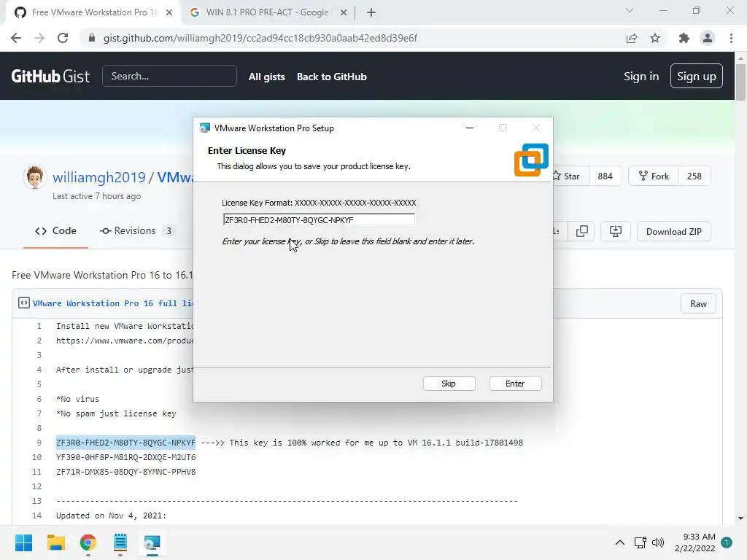Click VMware Workstation logo in dialog header
Viewport: 747px width, 560px height.
pyautogui.click(x=531, y=160)
